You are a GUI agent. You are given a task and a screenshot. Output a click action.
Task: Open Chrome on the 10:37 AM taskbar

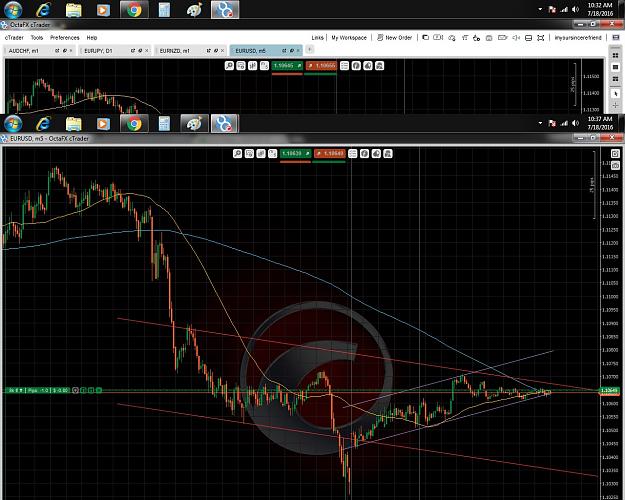[134, 124]
